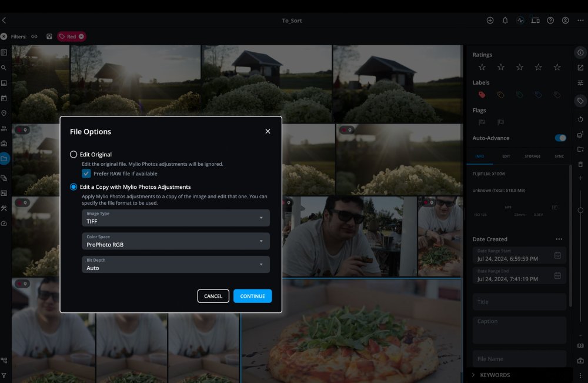This screenshot has height=383, width=588.
Task: Click the face filter icon in filter bar
Action: coord(49,36)
